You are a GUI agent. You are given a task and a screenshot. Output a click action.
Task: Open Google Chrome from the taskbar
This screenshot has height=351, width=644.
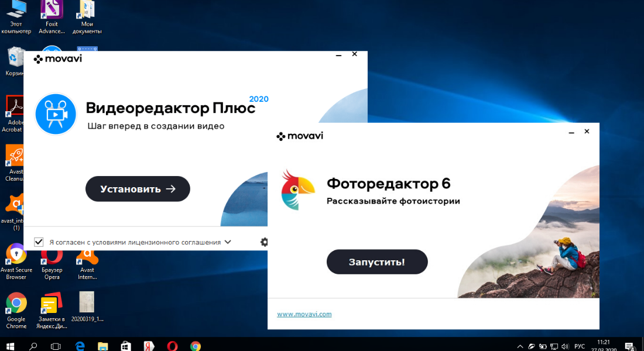pyautogui.click(x=196, y=346)
